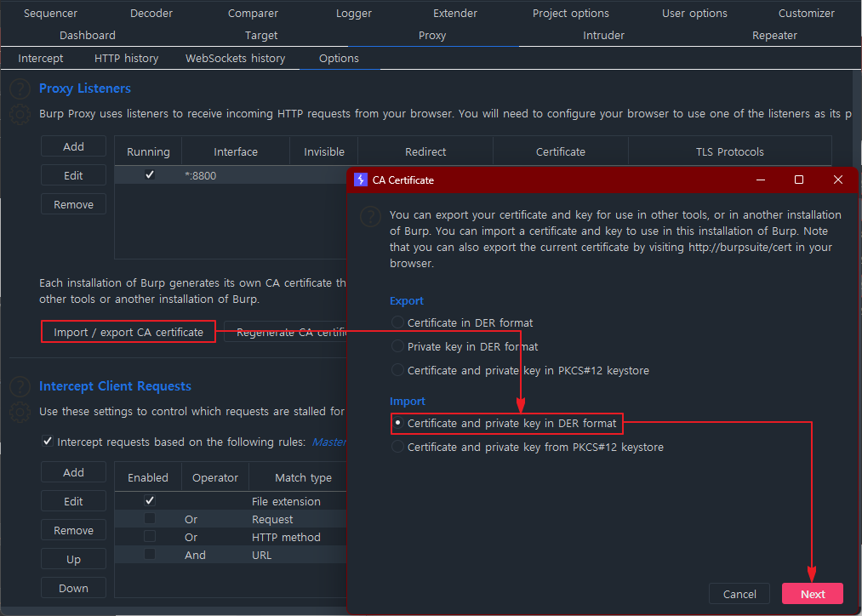Go to Target tab
862x616 pixels.
coord(261,35)
